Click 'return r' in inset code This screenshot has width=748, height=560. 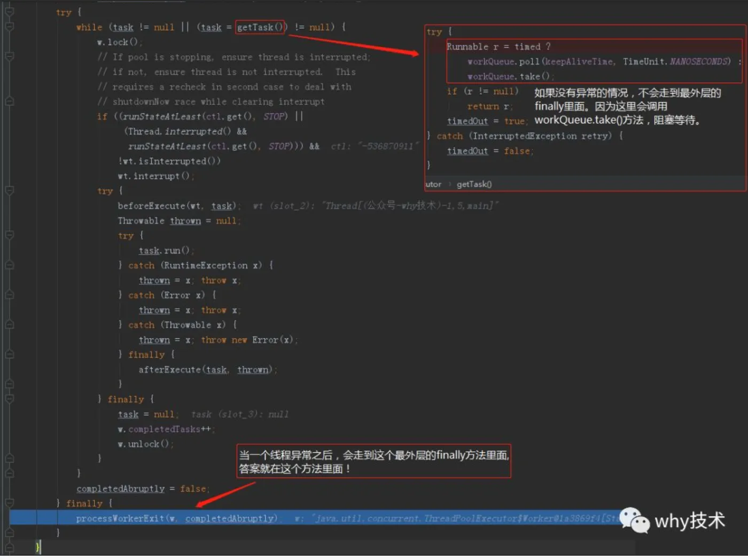(x=489, y=106)
